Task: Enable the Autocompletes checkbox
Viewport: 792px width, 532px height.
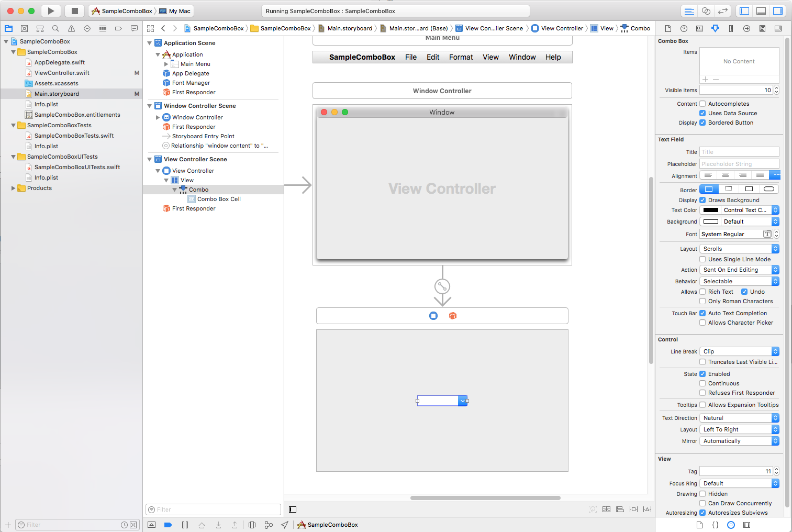Action: (x=702, y=104)
